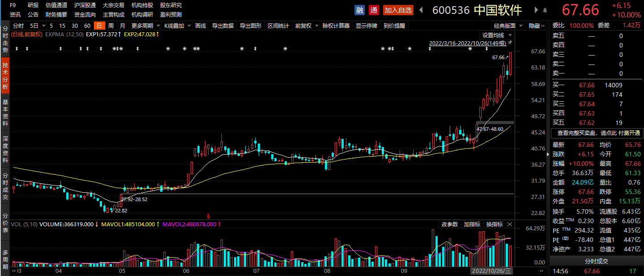The width and height of the screenshot is (644, 276).
Task: Click the 买一 bid price 67.66 row
Action: [597, 85]
